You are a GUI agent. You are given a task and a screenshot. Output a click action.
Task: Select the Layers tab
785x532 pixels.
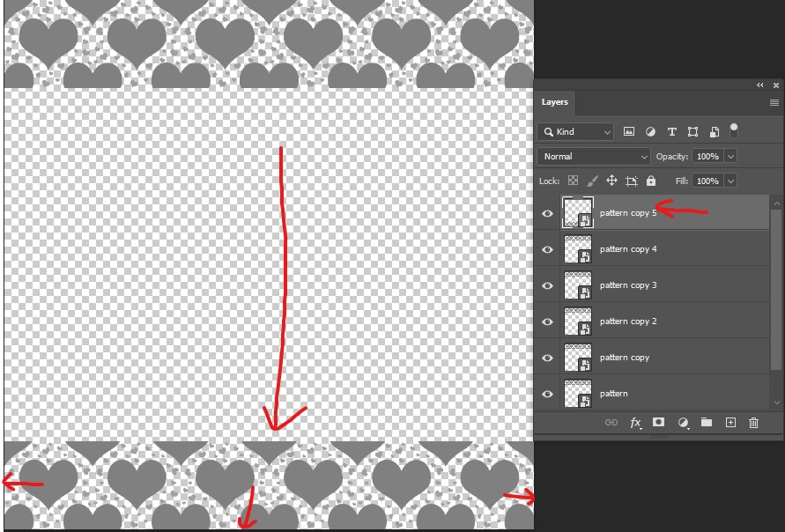[x=555, y=102]
